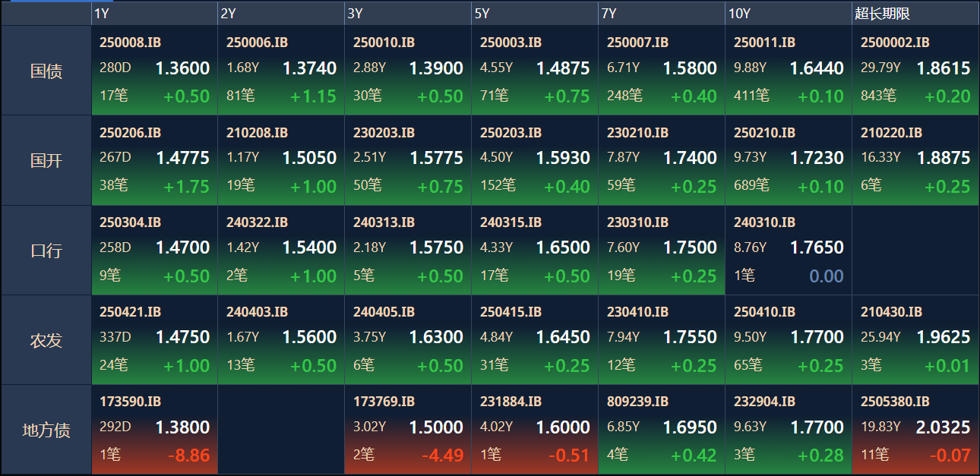
Task: Click the 国开 row header
Action: pos(46,160)
